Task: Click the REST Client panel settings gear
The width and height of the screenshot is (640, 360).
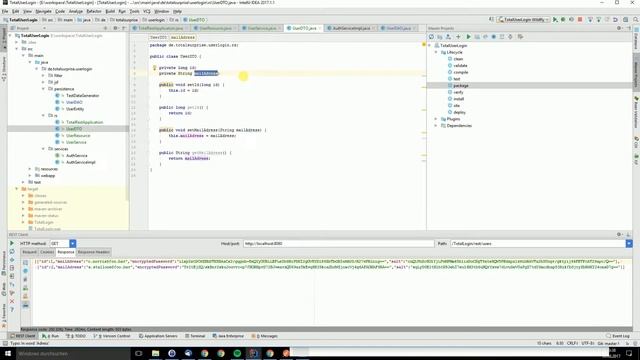Action: click(x=619, y=235)
